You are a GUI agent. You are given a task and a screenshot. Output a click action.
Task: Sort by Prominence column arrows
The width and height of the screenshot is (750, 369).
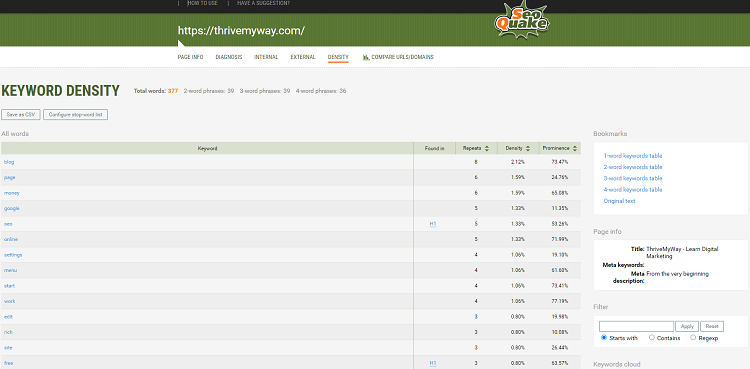(x=574, y=148)
